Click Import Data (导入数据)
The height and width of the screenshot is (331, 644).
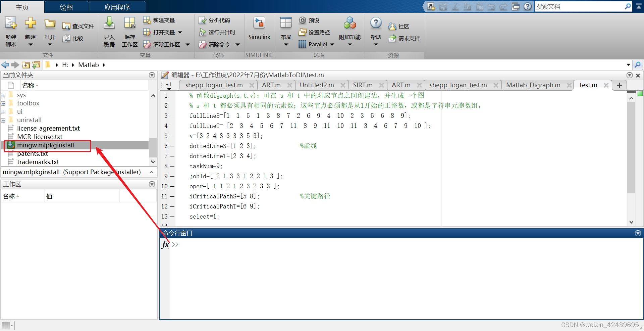(109, 32)
